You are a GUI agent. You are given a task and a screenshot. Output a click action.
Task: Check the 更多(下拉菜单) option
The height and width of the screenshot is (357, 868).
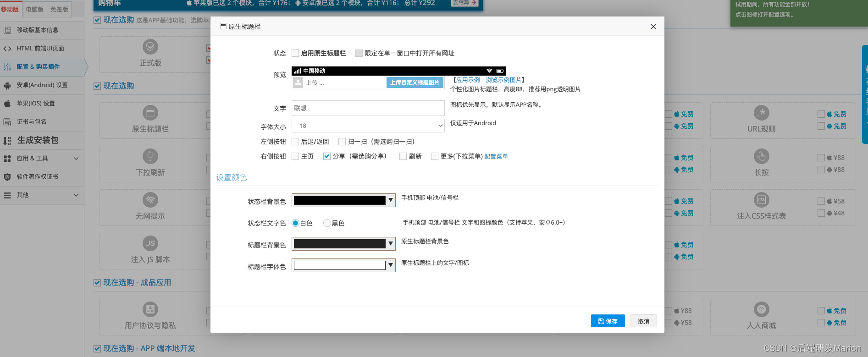point(435,156)
